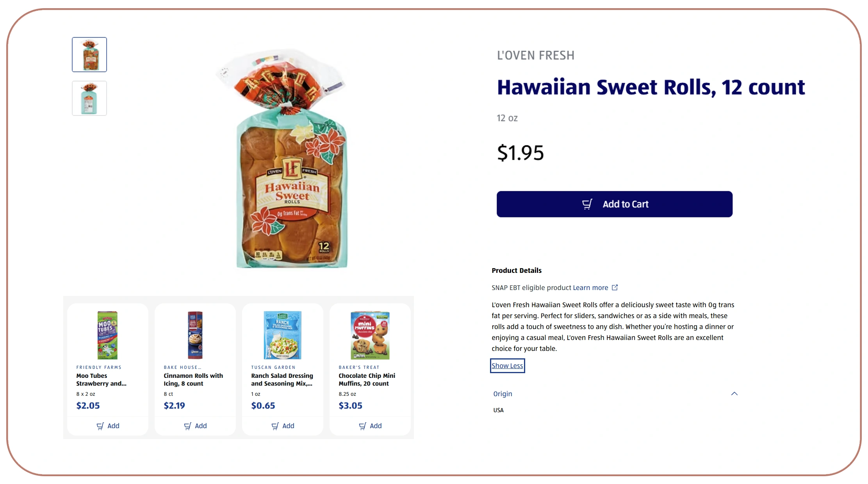Click the cart icon on Ranch Dressing Add button
This screenshot has width=868, height=484.
coord(276,426)
